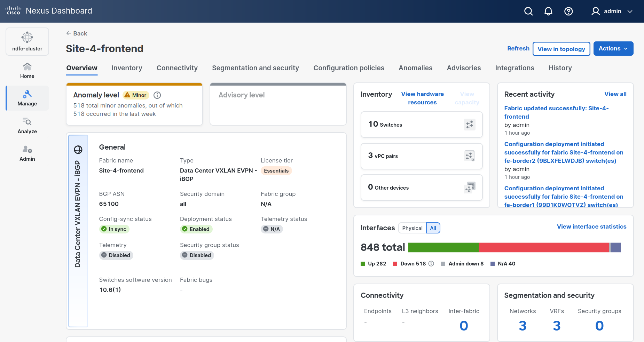Click the Refresh link
The height and width of the screenshot is (342, 644).
pyautogui.click(x=518, y=49)
